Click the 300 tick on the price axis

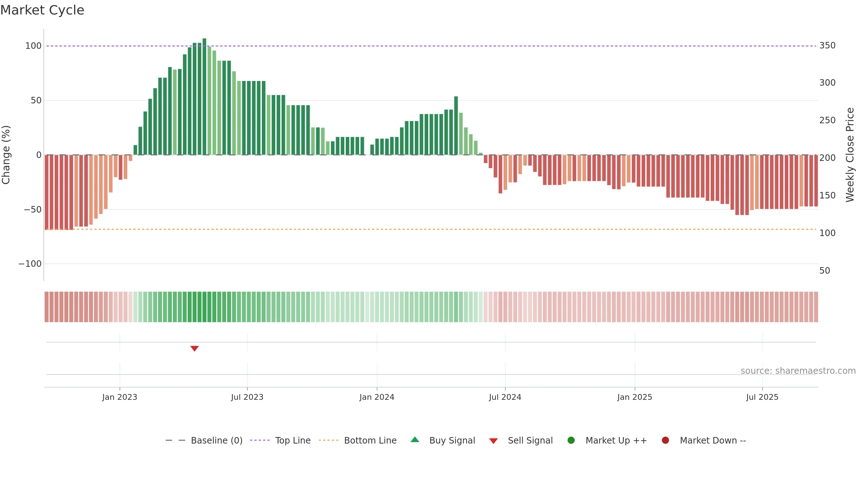coord(827,83)
